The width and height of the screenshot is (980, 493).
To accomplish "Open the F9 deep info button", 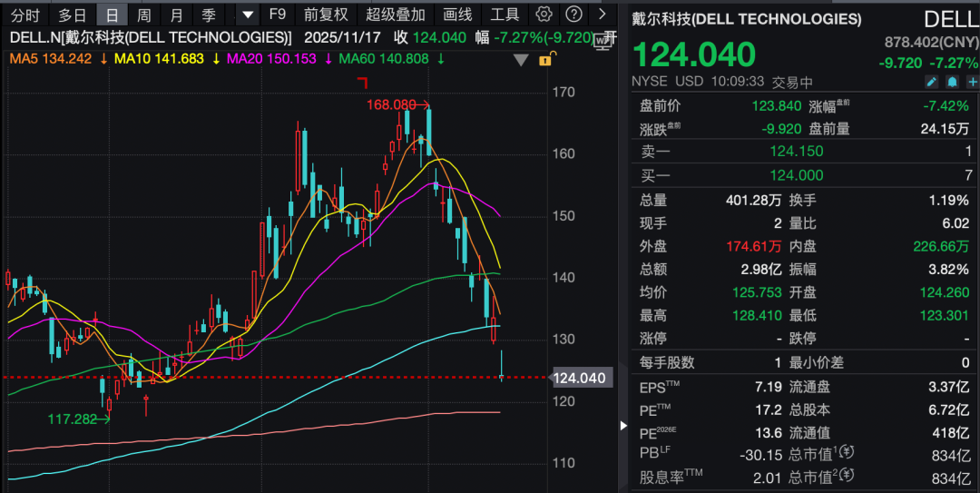I will click(277, 14).
